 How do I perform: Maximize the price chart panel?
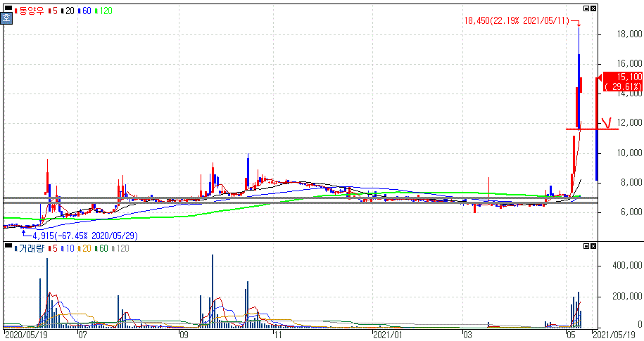[586, 8]
